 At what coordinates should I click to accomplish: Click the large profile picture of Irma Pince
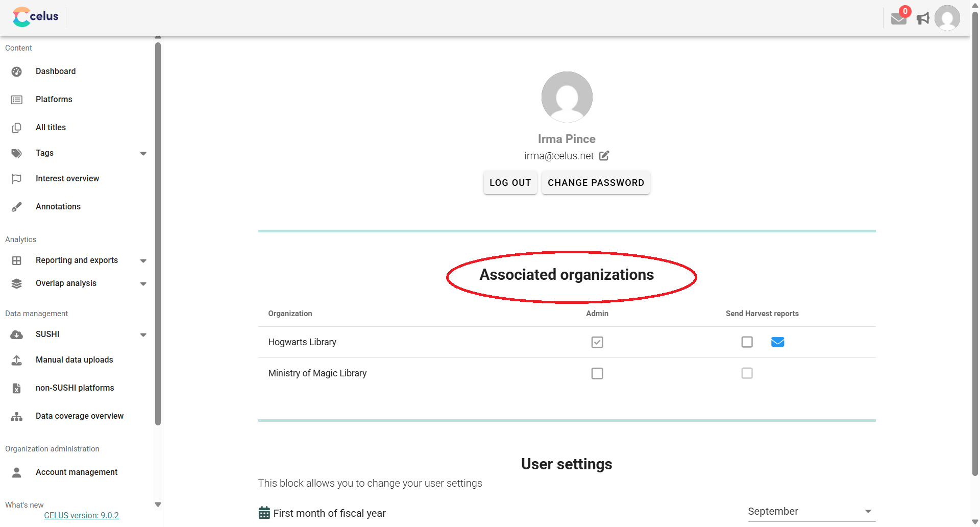(x=567, y=97)
